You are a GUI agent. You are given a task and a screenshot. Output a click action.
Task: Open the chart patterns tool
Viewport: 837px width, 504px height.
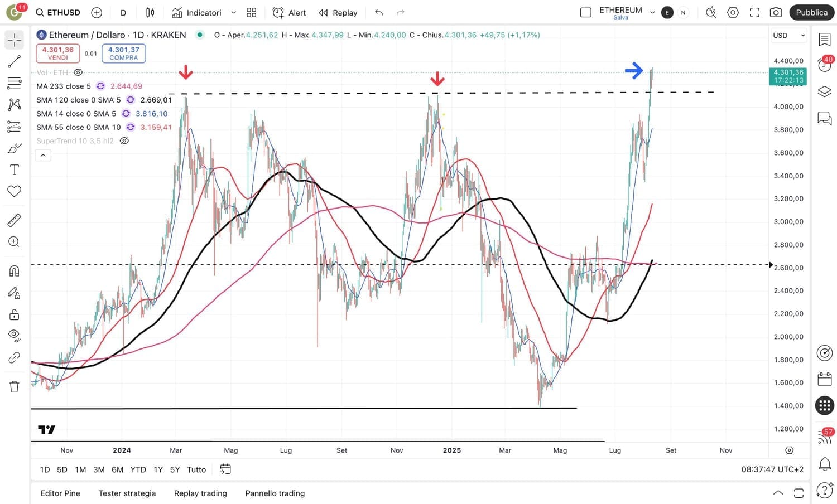pos(15,104)
